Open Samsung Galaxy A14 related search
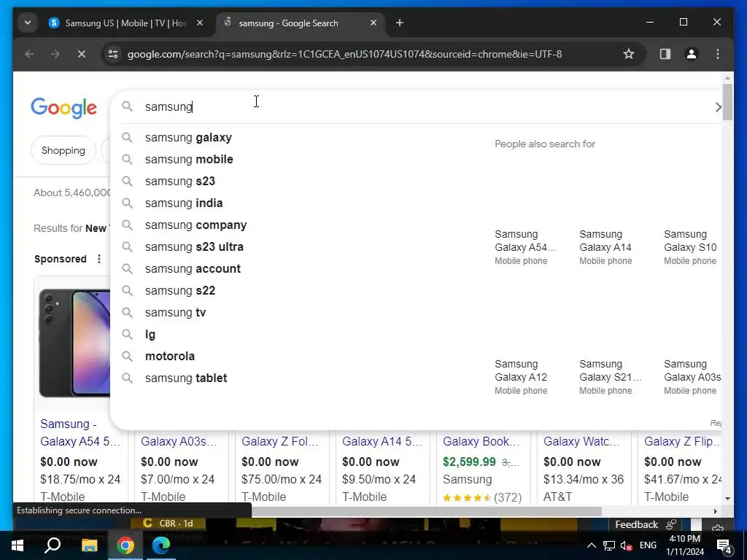The image size is (747, 560). tap(605, 247)
